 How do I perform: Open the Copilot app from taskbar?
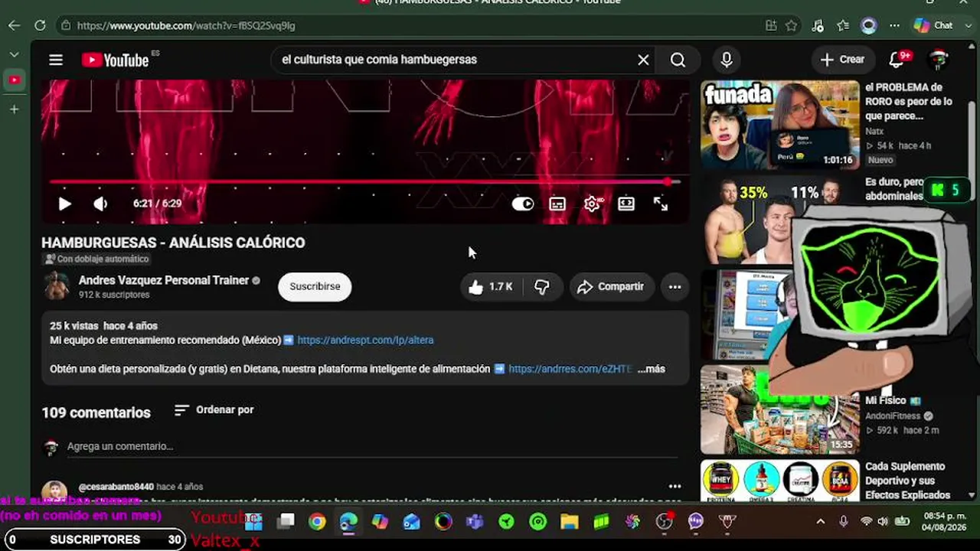coord(380,522)
